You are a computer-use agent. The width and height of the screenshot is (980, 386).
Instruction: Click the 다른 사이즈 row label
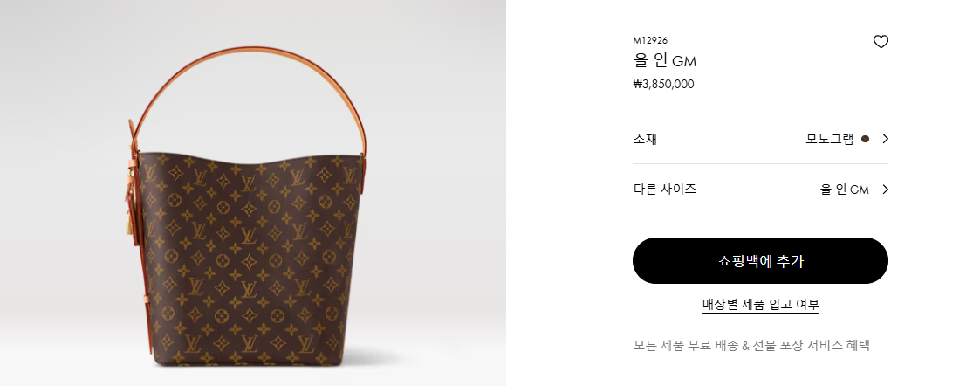click(x=664, y=189)
